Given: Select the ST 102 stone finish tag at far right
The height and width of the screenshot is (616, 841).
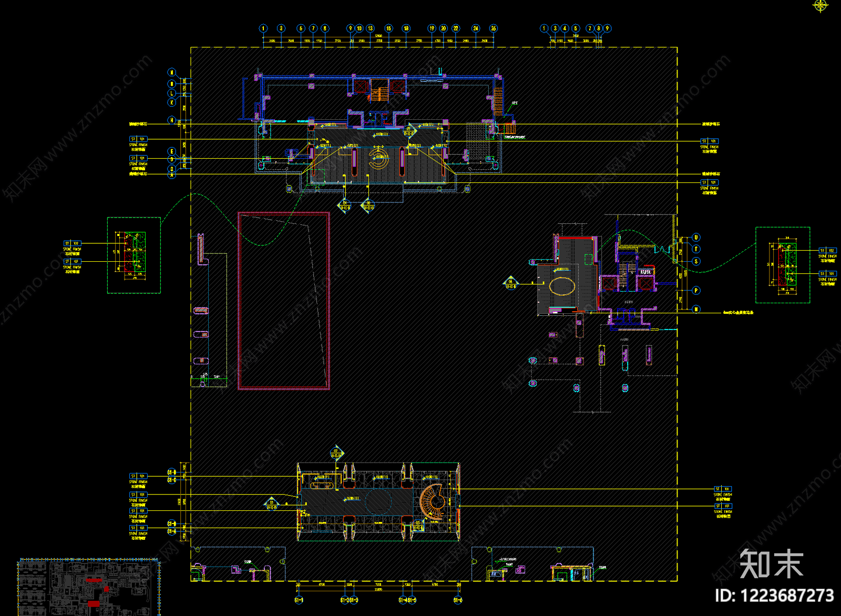Looking at the screenshot, I should tap(827, 251).
